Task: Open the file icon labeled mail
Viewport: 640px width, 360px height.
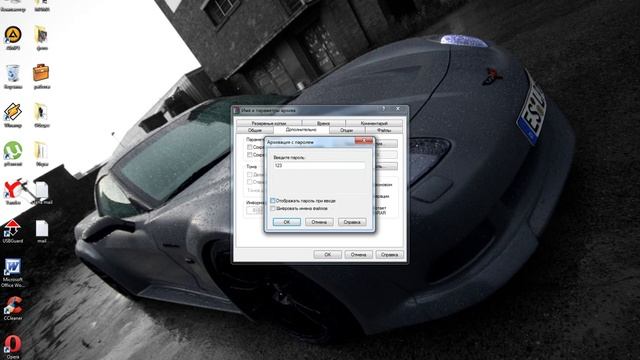Action: tap(41, 231)
